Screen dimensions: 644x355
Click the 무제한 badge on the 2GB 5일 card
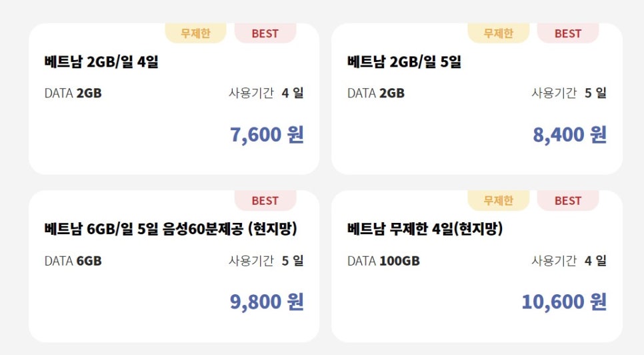click(499, 33)
